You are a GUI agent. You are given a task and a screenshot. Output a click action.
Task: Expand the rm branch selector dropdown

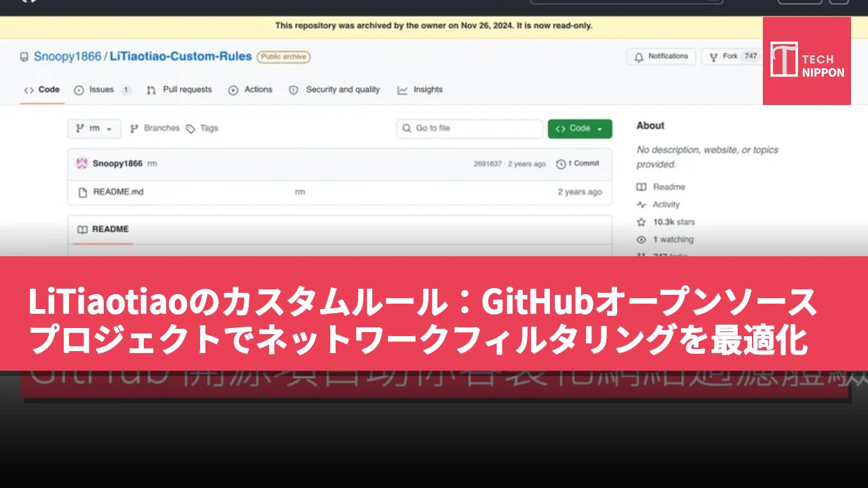94,128
